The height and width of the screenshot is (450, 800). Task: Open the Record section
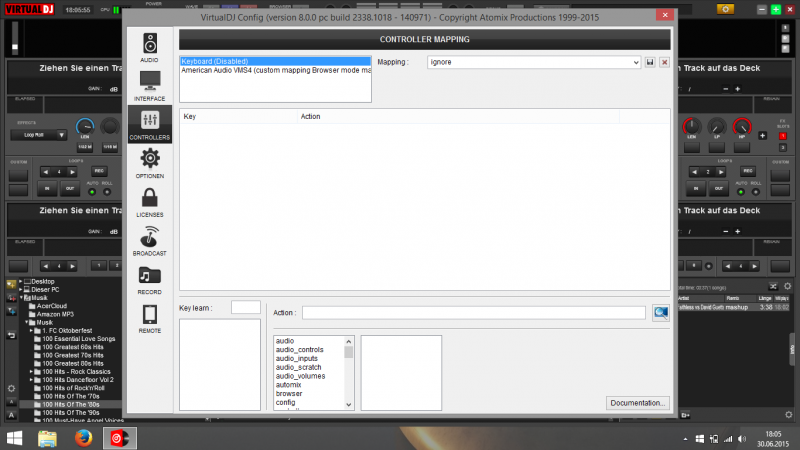149,280
